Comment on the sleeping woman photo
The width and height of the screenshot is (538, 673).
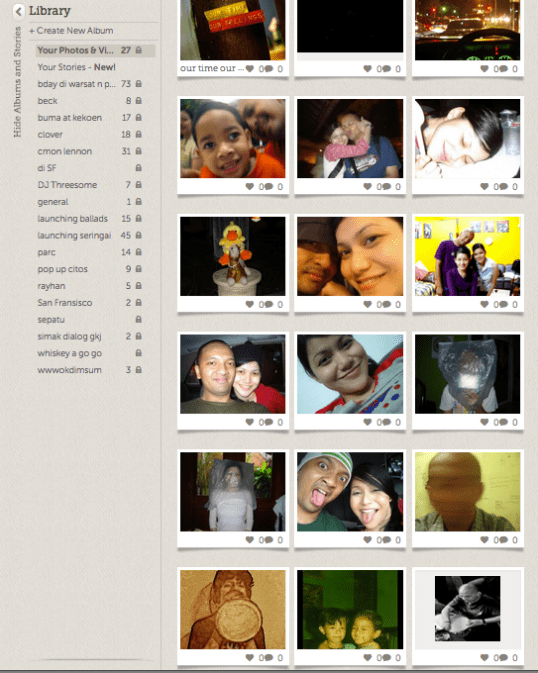503,186
